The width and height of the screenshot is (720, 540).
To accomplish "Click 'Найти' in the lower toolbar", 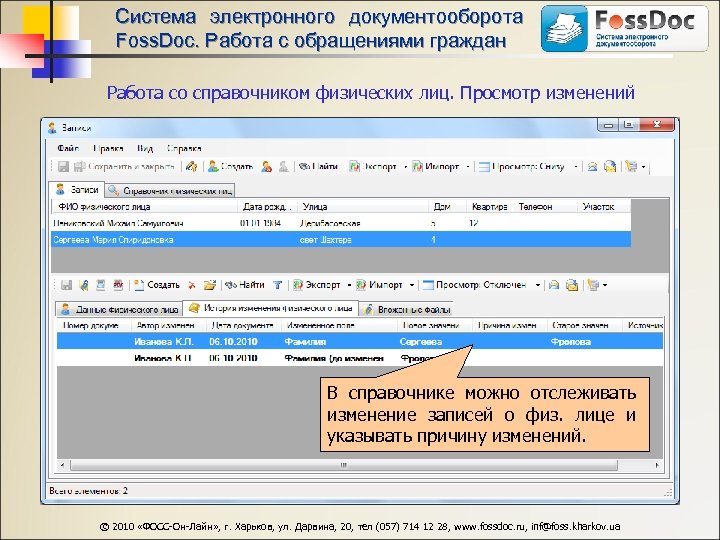I will tap(245, 285).
